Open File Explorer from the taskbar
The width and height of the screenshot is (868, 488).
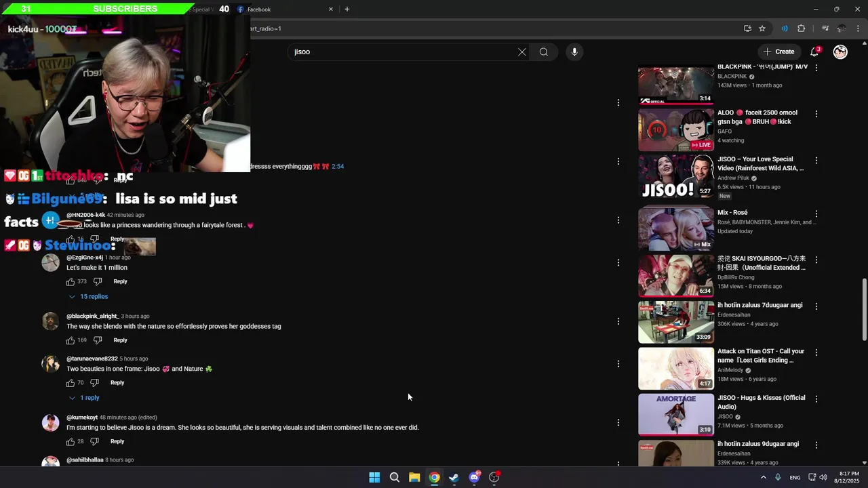coord(414,477)
